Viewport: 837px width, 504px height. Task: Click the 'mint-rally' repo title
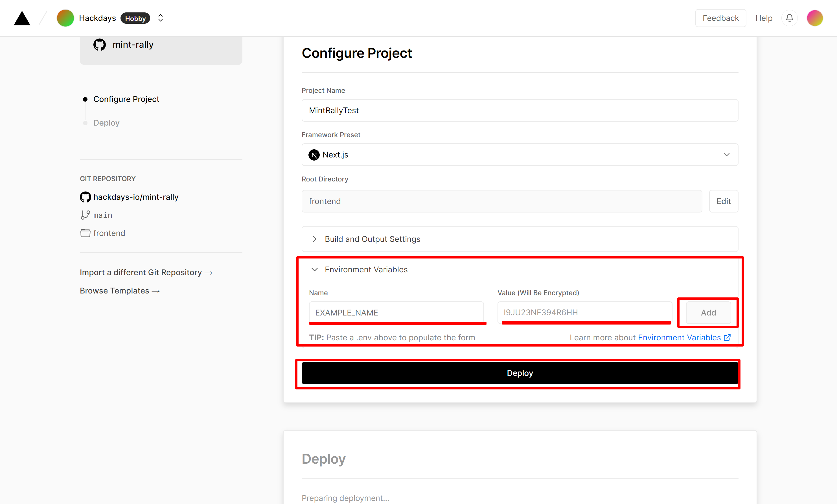click(133, 45)
